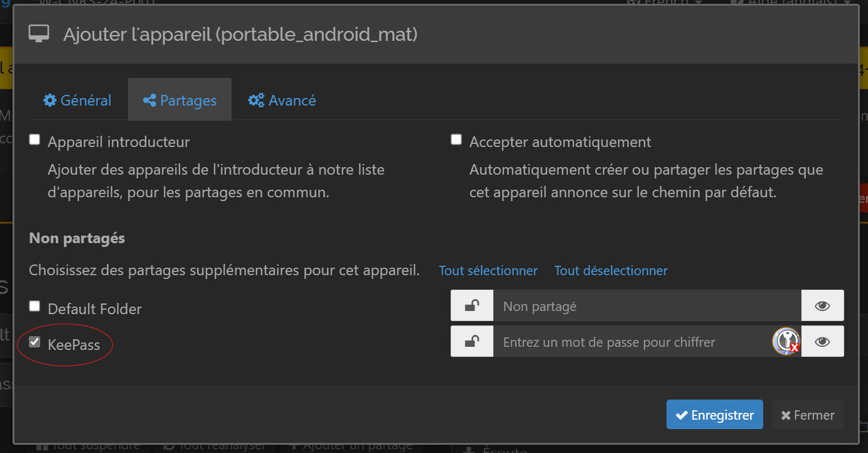868x453 pixels.
Task: Click the Non partagés heading
Action: coord(77,238)
